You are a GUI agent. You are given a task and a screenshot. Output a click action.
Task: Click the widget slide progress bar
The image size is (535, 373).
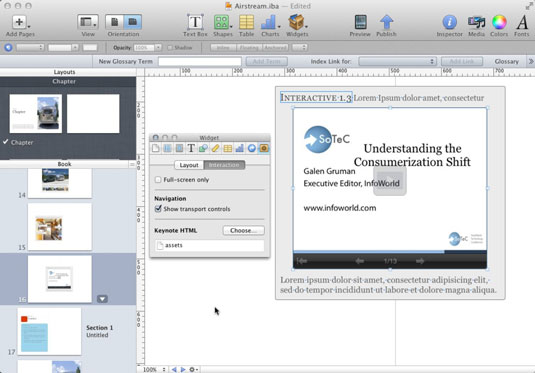pos(390,252)
